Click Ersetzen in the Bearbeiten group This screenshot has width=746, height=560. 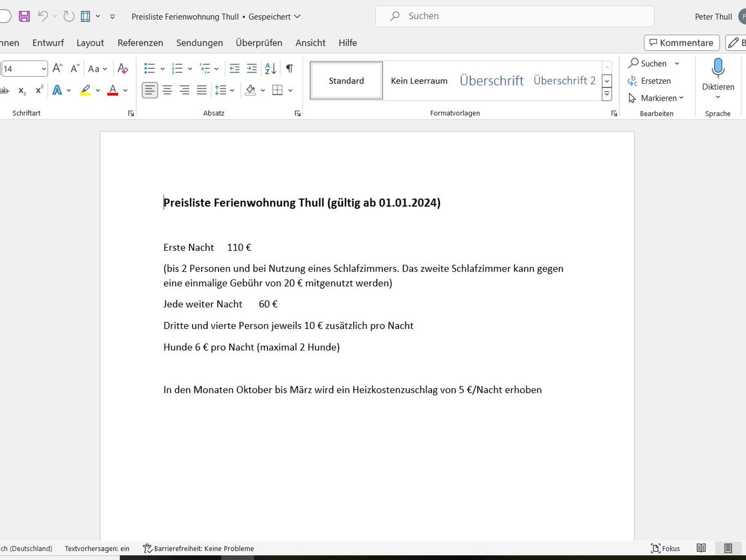655,81
